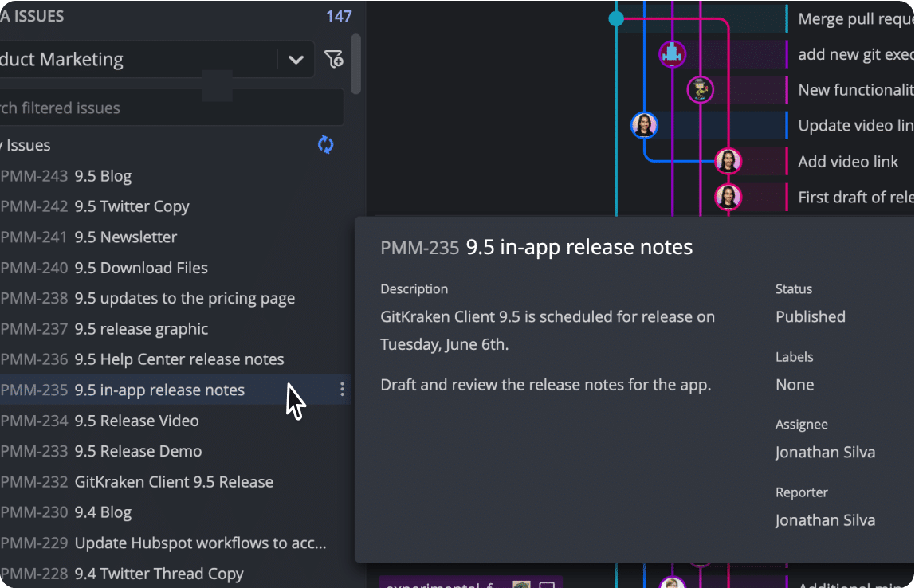The image size is (915, 588).
Task: Click the avatar on the experimental-f branch label
Action: click(520, 584)
